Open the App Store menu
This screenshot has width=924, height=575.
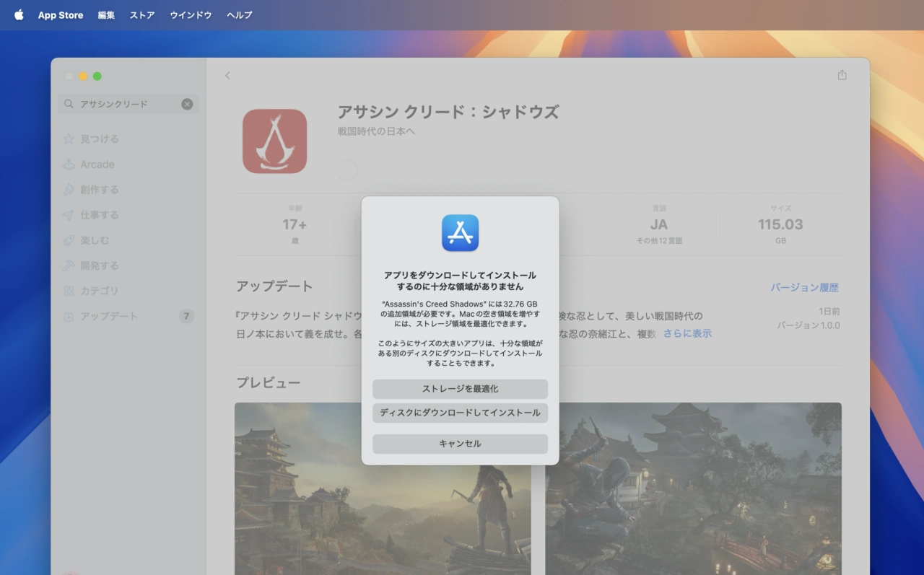click(61, 15)
